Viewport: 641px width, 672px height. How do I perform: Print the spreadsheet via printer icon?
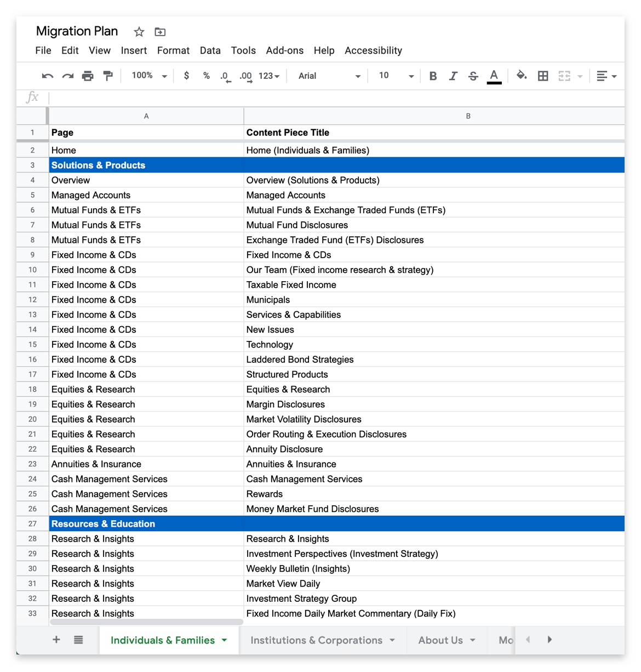(88, 76)
